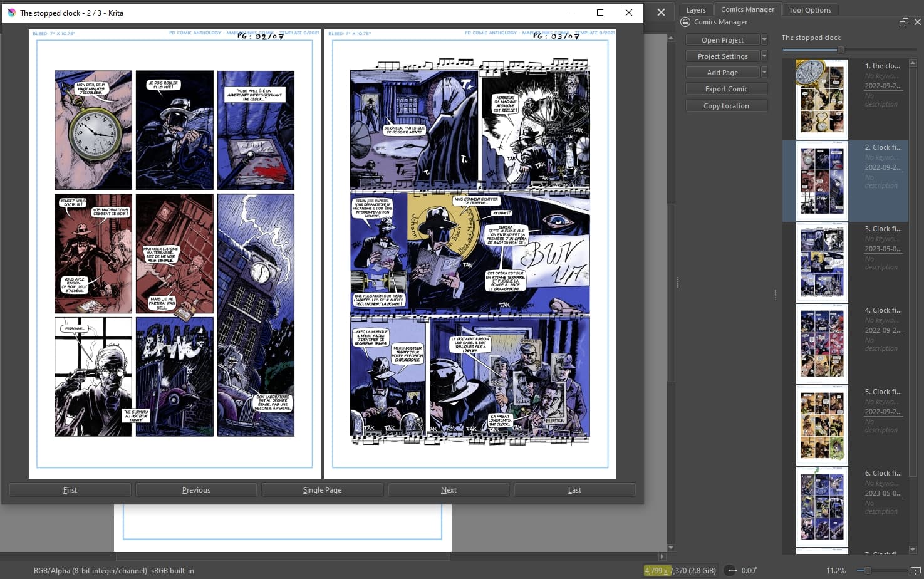Click the image dimensions '4,799 x 7,370 (2.8 GiB)' in the status bar
924x579 pixels.
click(x=680, y=571)
